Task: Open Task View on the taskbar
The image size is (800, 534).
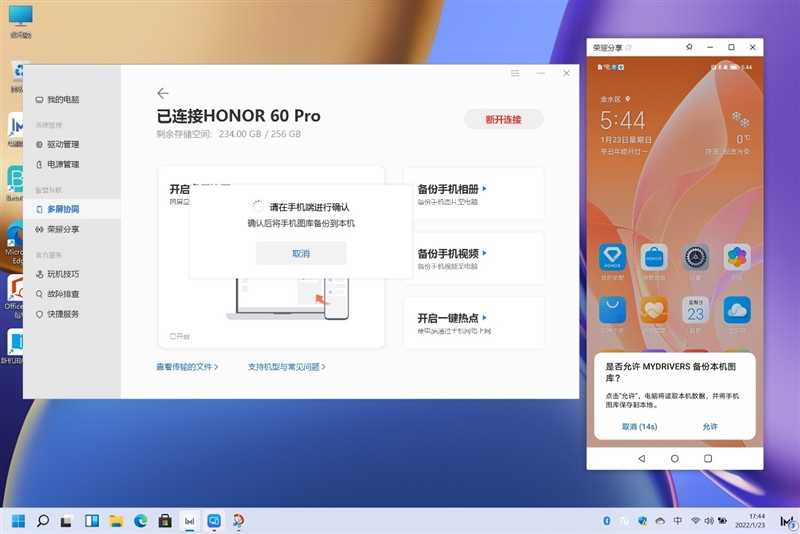Action: coord(67,521)
